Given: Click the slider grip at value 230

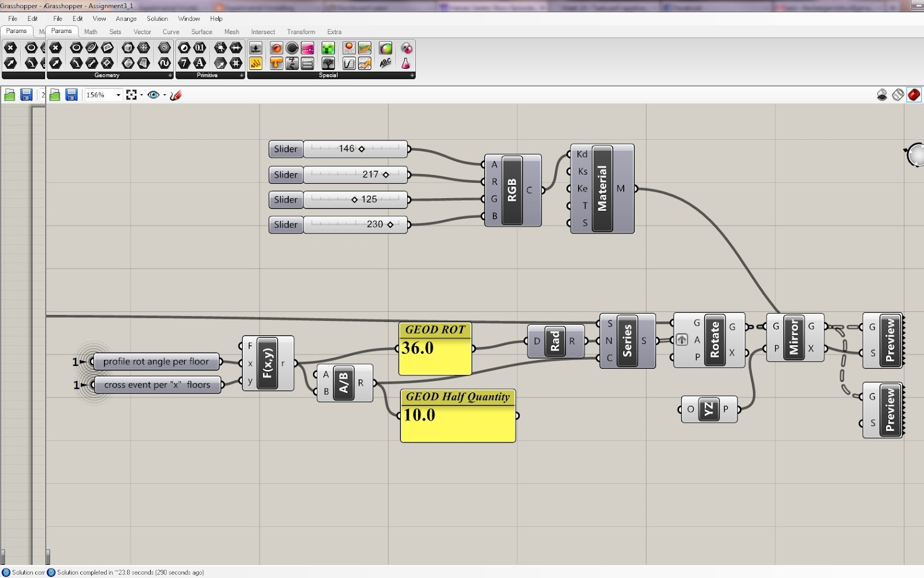Looking at the screenshot, I should pos(390,224).
